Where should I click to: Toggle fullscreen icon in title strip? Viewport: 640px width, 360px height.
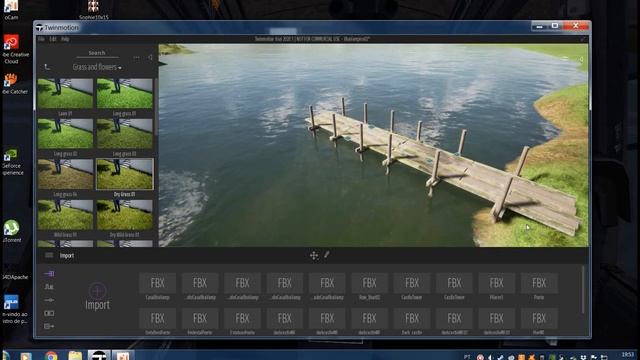[x=582, y=39]
